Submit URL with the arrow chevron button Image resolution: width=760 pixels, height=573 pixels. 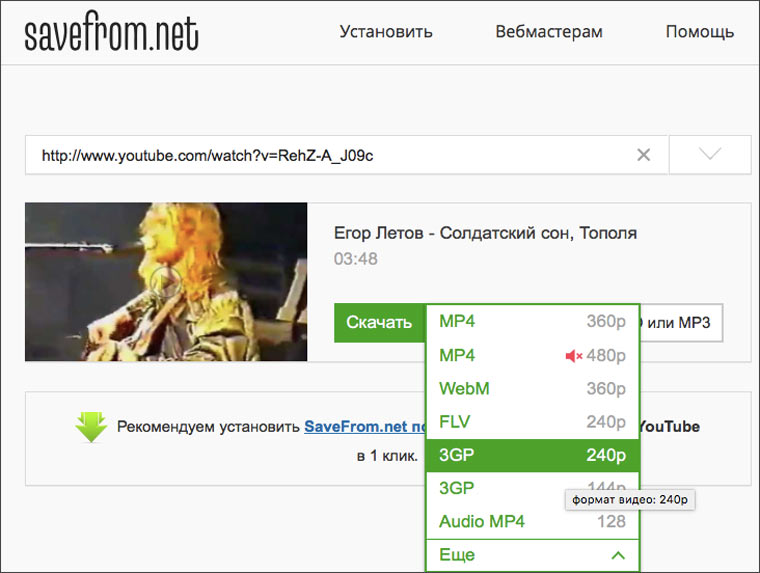click(710, 155)
